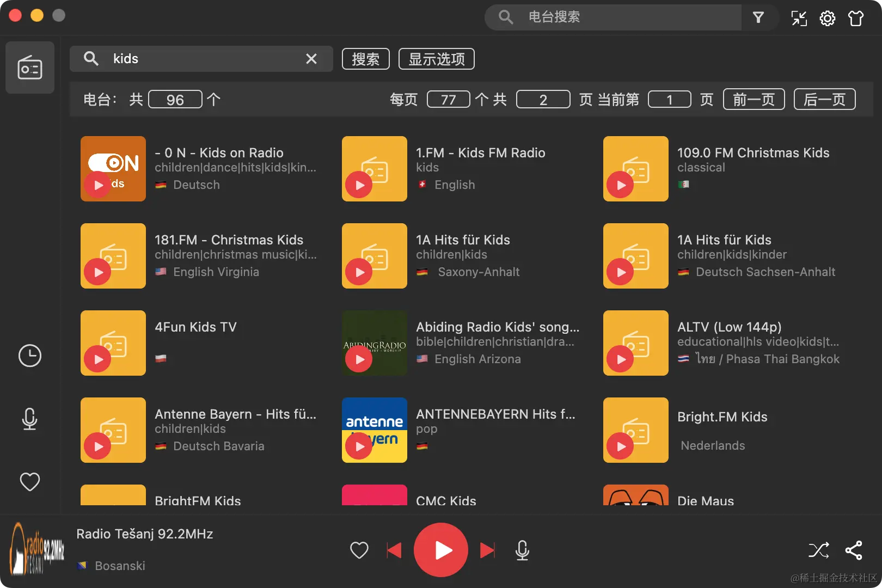
Task: Skip to previous station
Action: [x=394, y=550]
